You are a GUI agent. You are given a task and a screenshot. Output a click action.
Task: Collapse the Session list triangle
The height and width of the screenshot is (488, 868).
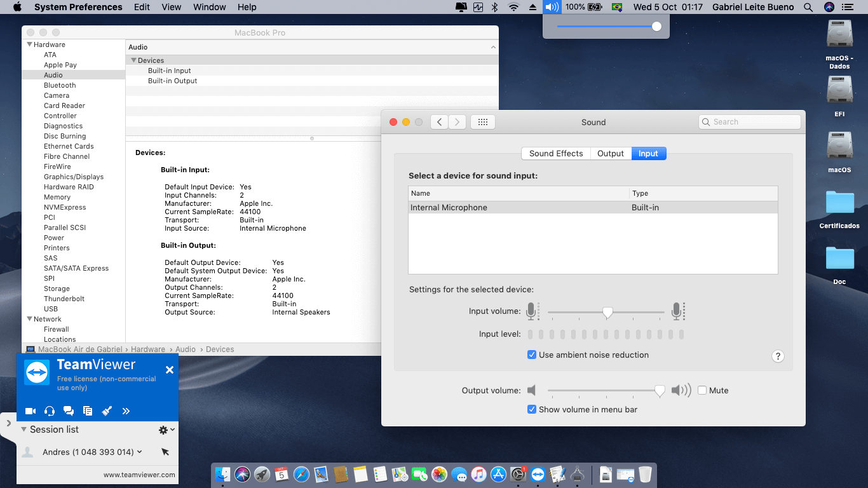[24, 430]
